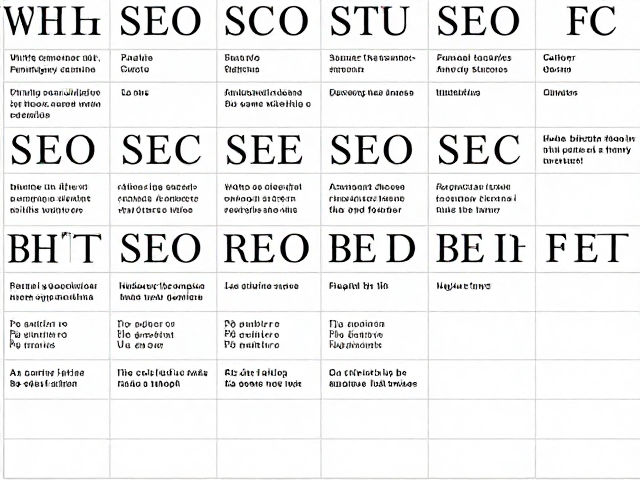Select the SEE heading cell

click(x=269, y=150)
